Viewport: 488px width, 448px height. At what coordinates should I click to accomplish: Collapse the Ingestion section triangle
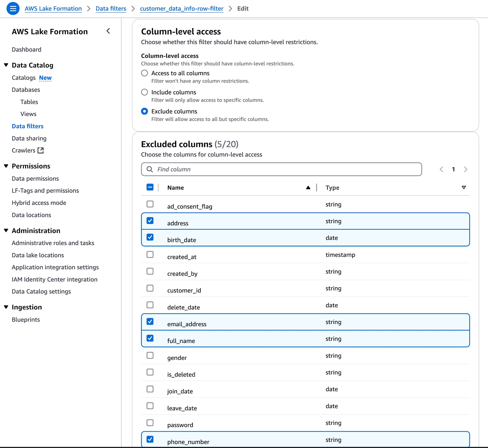[x=6, y=307]
